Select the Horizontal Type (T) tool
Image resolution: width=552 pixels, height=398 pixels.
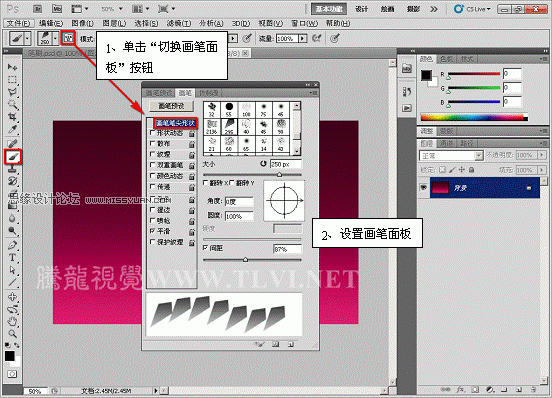[12, 258]
